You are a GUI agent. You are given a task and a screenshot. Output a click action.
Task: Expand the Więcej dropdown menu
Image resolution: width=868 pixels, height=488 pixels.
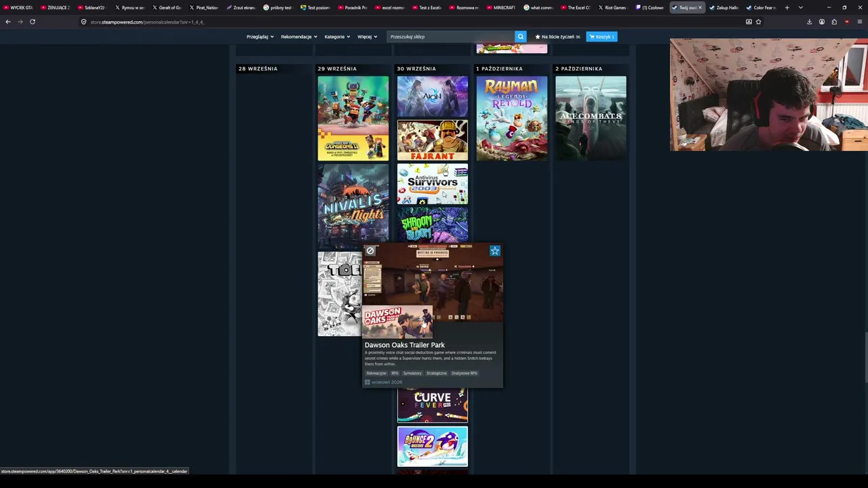click(367, 37)
